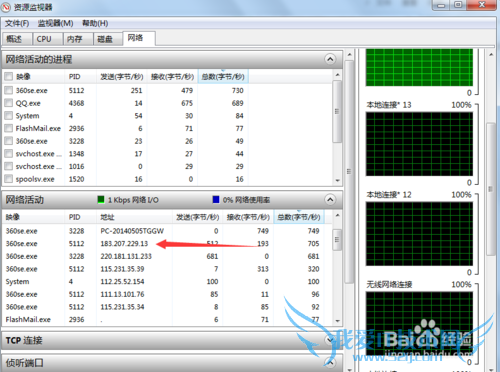
Task: Check the svchost.exe PID 1016 checkbox
Action: tap(9, 166)
